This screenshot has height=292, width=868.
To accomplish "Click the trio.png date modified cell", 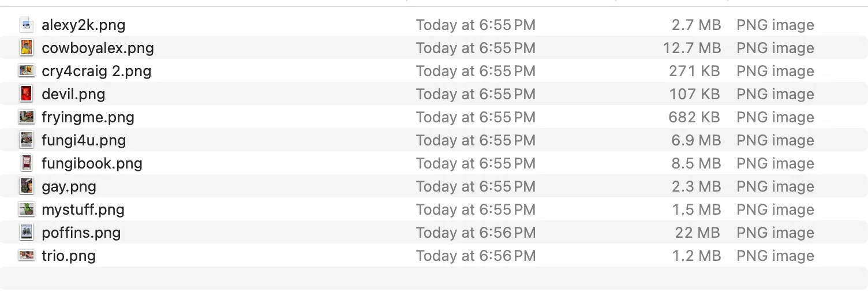I will pos(476,256).
